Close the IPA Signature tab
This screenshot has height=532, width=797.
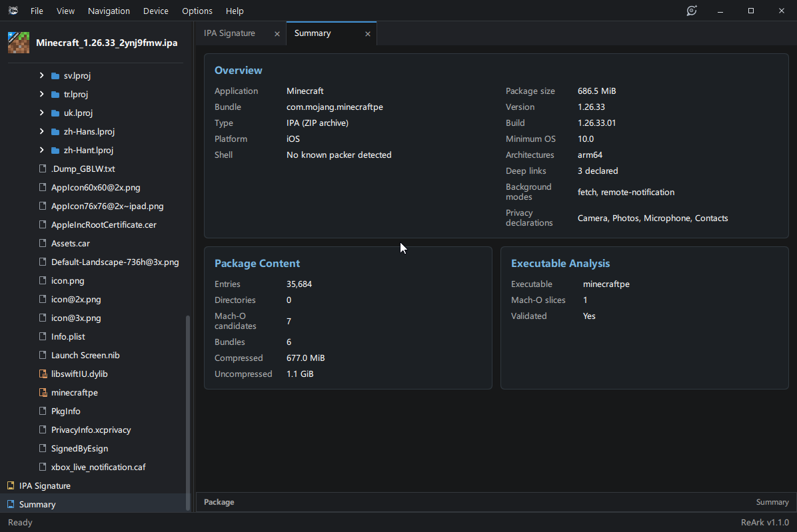pos(277,33)
